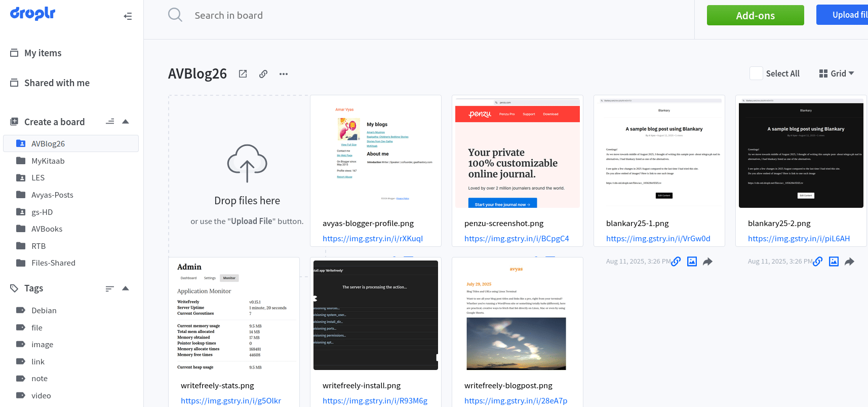Click the Add-ons button
The height and width of the screenshot is (407, 868).
[x=755, y=15]
